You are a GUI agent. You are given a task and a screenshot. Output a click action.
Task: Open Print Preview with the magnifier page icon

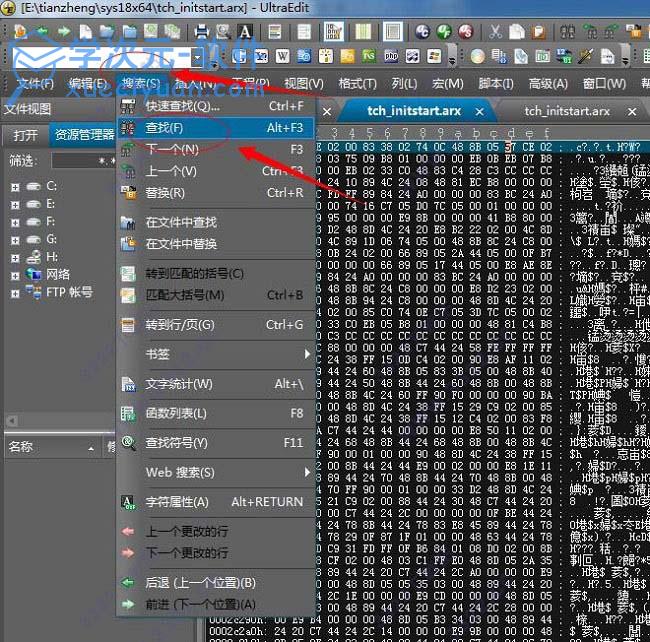tap(223, 31)
